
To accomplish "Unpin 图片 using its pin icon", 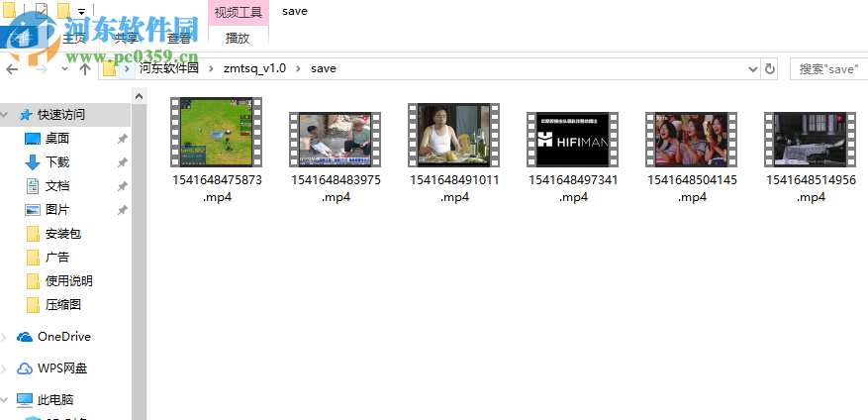I will [x=123, y=211].
